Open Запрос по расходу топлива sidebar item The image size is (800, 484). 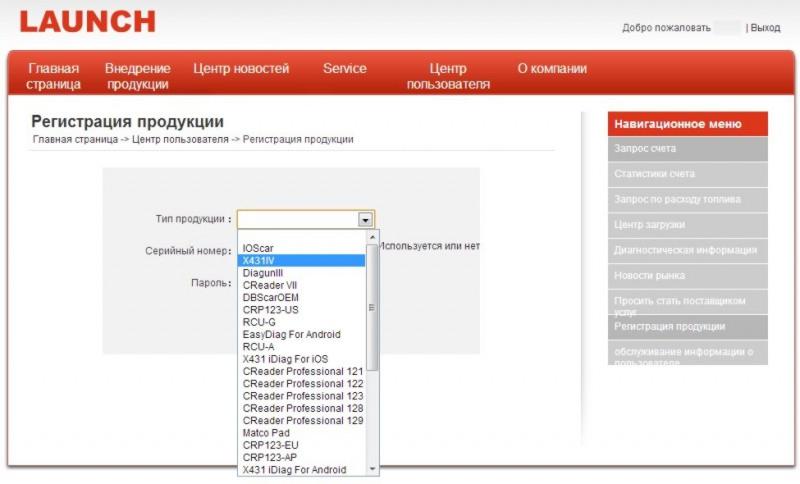point(688,200)
